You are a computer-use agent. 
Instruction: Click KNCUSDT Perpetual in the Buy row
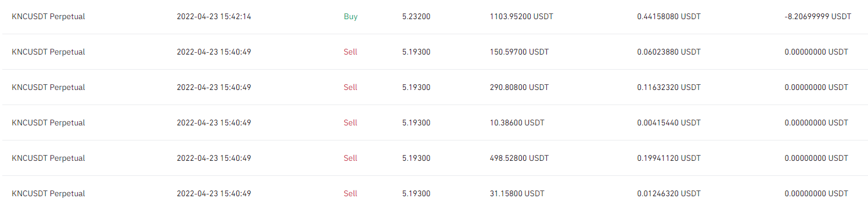(x=48, y=16)
